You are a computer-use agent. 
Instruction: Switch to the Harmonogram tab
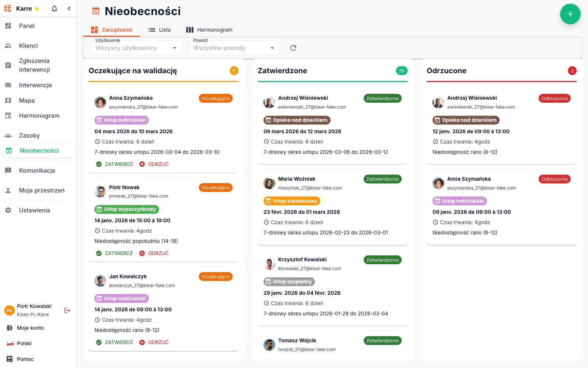tap(209, 30)
